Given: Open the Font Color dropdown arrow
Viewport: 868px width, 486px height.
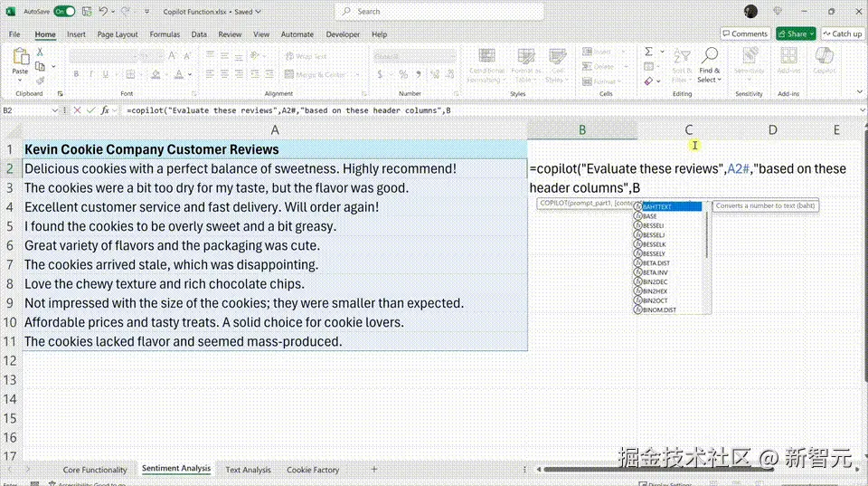Looking at the screenshot, I should [189, 74].
